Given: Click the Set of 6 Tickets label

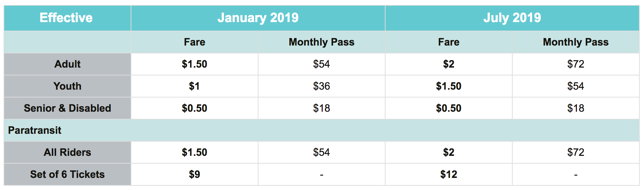Looking at the screenshot, I should pyautogui.click(x=67, y=174).
